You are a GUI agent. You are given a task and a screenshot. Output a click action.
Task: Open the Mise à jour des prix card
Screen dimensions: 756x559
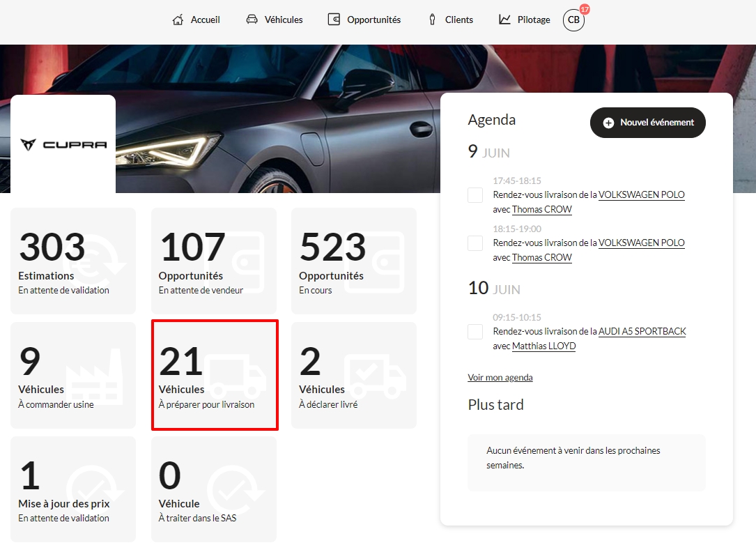[x=73, y=489]
